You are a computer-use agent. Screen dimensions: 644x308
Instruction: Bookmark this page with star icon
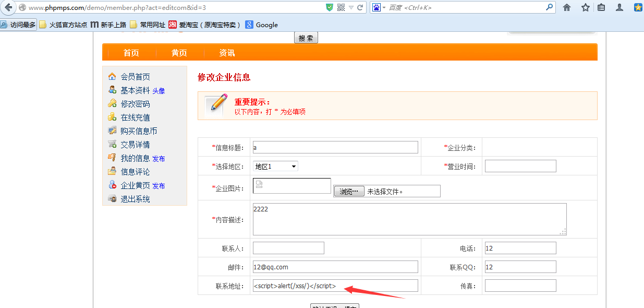point(586,7)
